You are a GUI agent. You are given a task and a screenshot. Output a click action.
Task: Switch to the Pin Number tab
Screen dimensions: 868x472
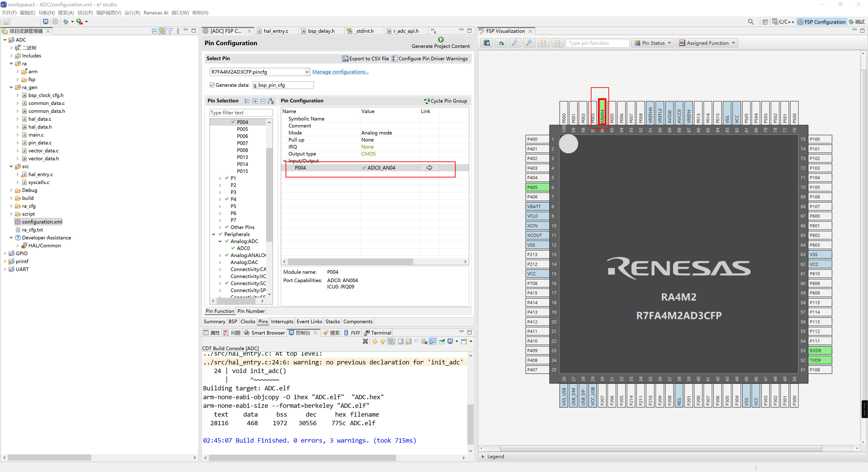(251, 311)
